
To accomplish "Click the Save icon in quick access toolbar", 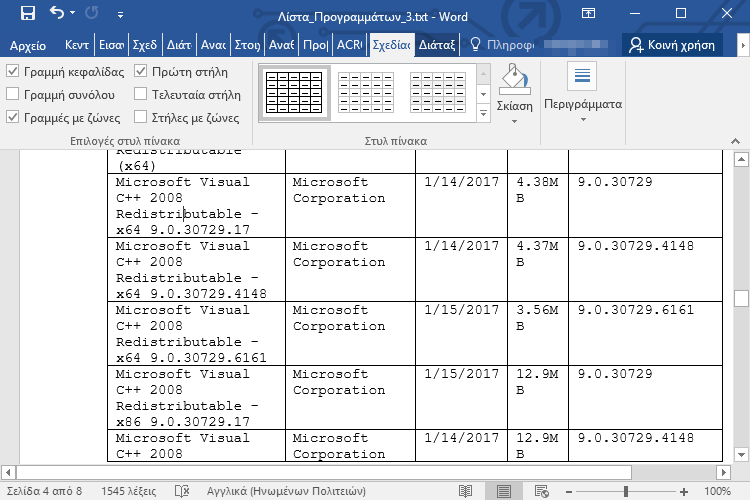I will point(28,13).
